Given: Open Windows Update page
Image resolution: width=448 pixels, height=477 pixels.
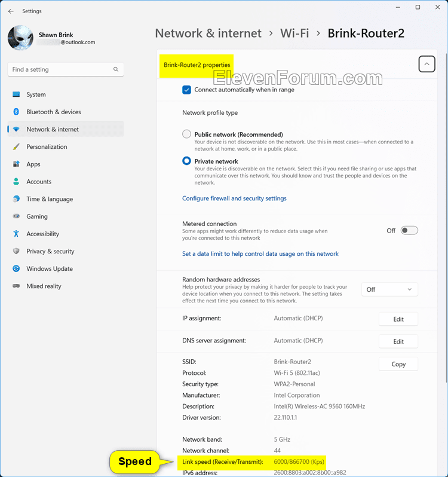Looking at the screenshot, I should tap(66, 268).
